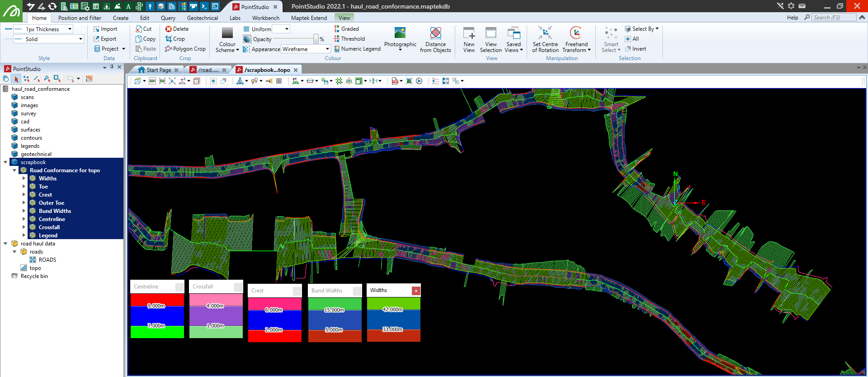
Task: Toggle Photographic colouring
Action: point(400,39)
